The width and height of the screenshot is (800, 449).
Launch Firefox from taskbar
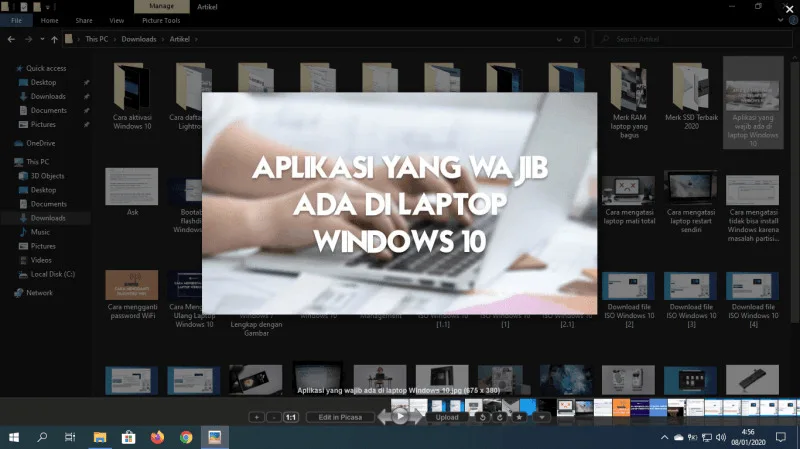[x=157, y=437]
